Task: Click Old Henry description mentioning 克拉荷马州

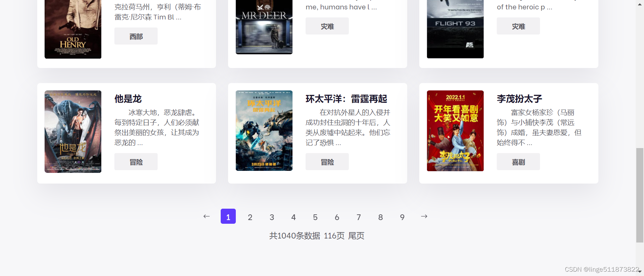Action: (x=158, y=12)
